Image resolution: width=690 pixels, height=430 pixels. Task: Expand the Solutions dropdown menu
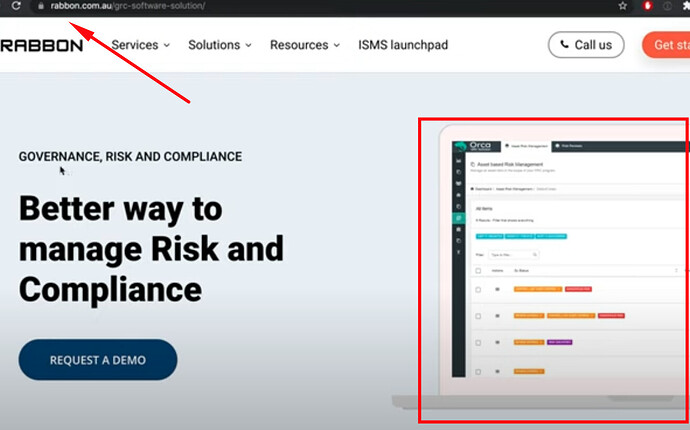[220, 45]
